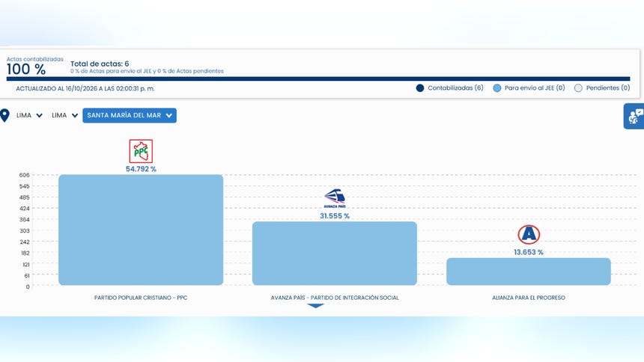Open the help chat floating icon
Viewport: 644px width, 362px height.
634,116
